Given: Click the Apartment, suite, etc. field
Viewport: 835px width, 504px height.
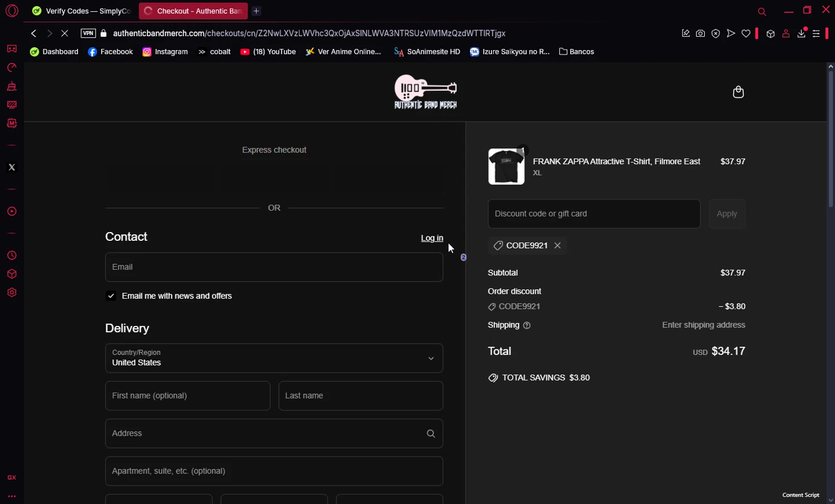Looking at the screenshot, I should (x=274, y=471).
